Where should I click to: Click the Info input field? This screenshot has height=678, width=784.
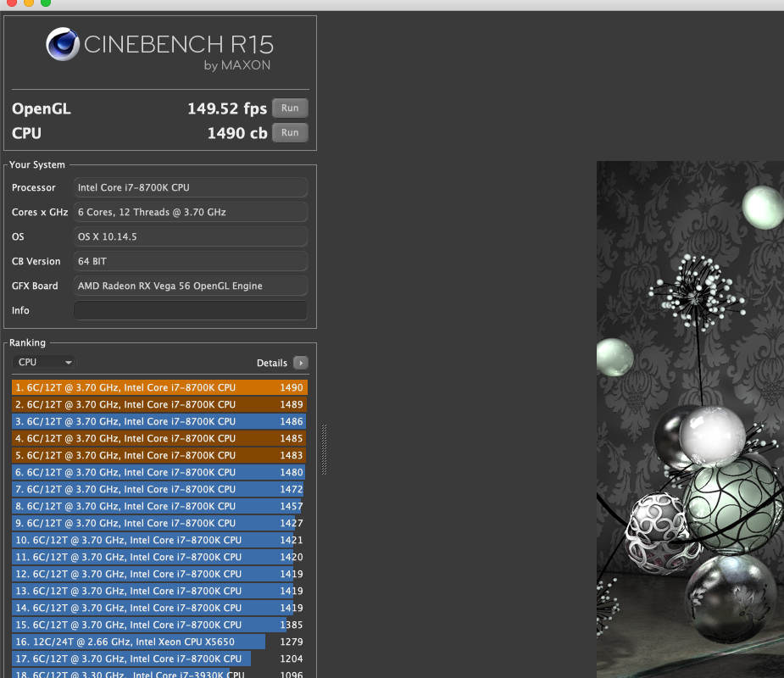(190, 310)
